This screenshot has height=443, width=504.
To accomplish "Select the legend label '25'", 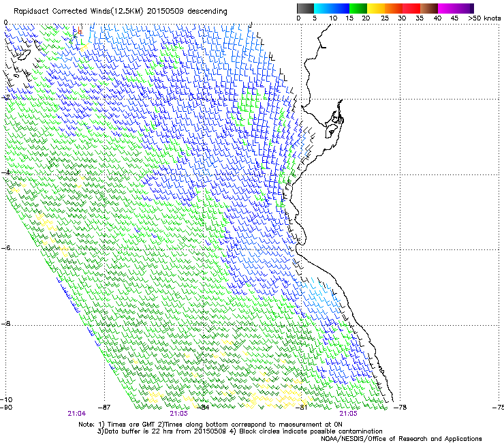I will tap(385, 18).
